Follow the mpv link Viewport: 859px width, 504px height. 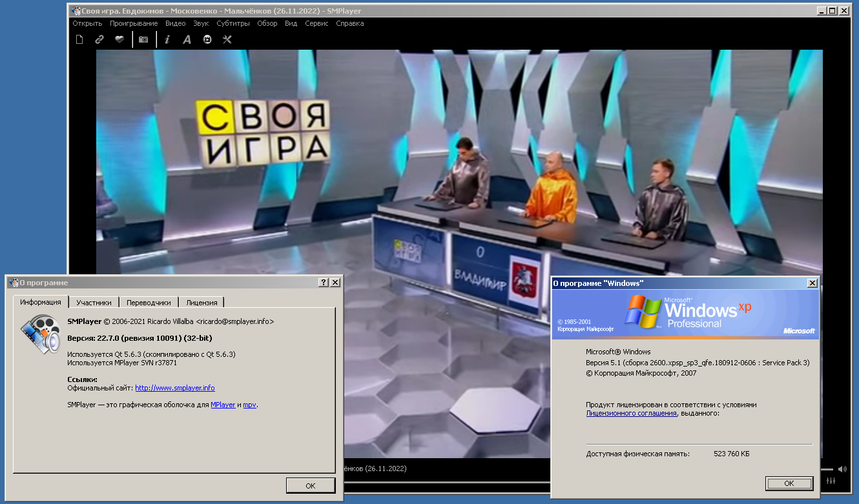pyautogui.click(x=250, y=405)
